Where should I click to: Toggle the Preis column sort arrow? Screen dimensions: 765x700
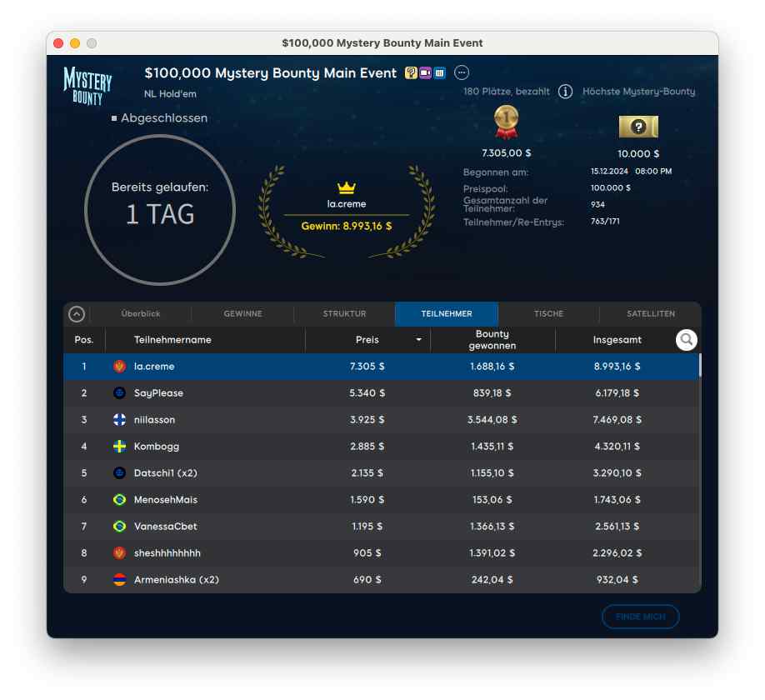coord(418,340)
